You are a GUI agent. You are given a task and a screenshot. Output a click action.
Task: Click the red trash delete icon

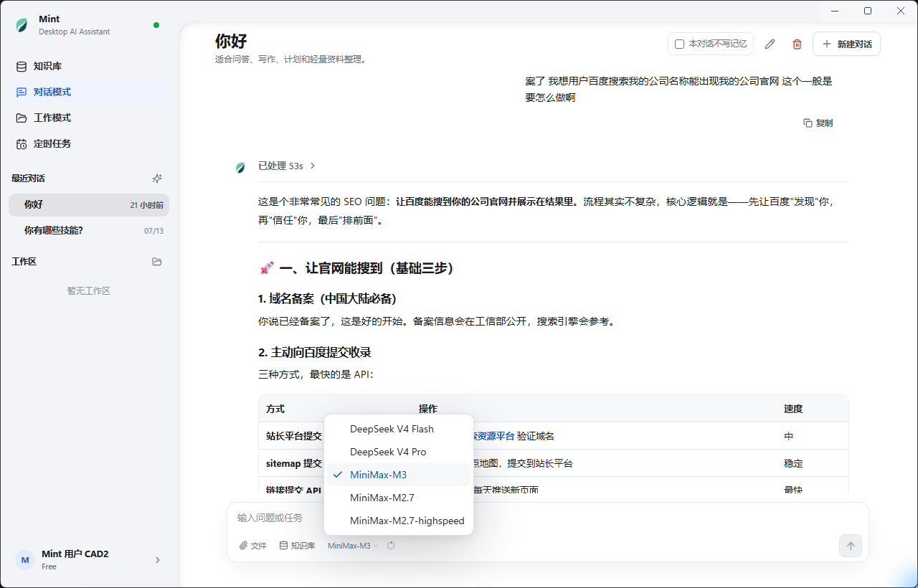(x=797, y=44)
